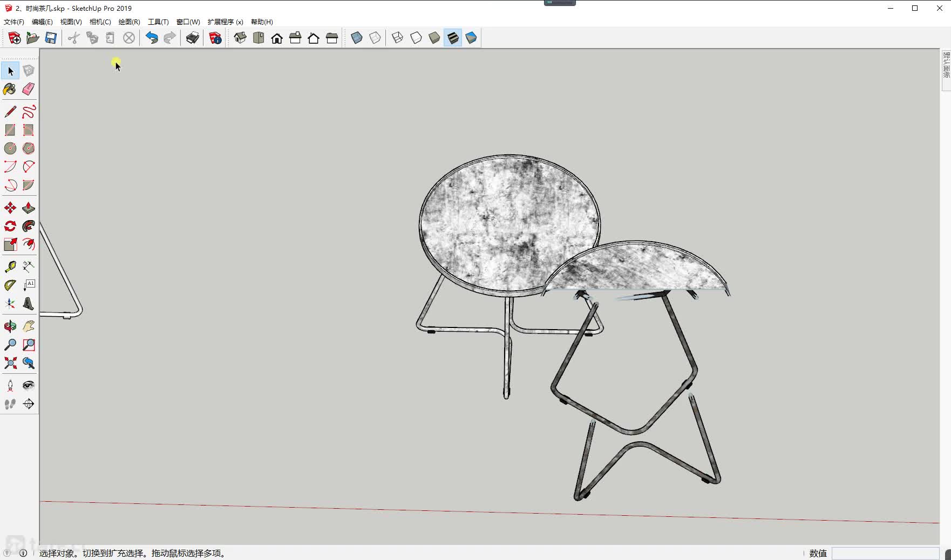Save the model with floppy icon
951x560 pixels.
pos(51,38)
